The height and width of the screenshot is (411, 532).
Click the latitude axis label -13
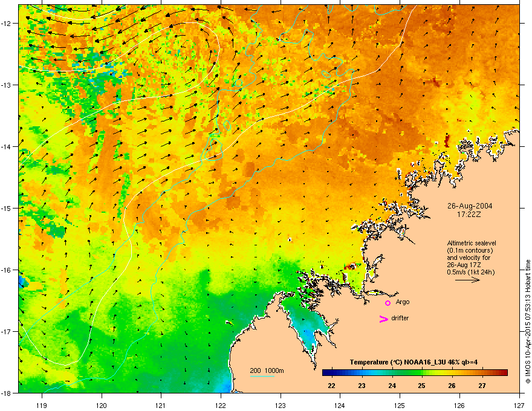pos(6,85)
